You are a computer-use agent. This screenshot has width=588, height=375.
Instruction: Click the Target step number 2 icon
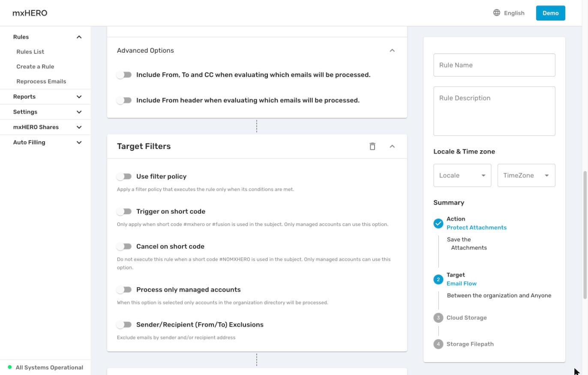pos(438,280)
